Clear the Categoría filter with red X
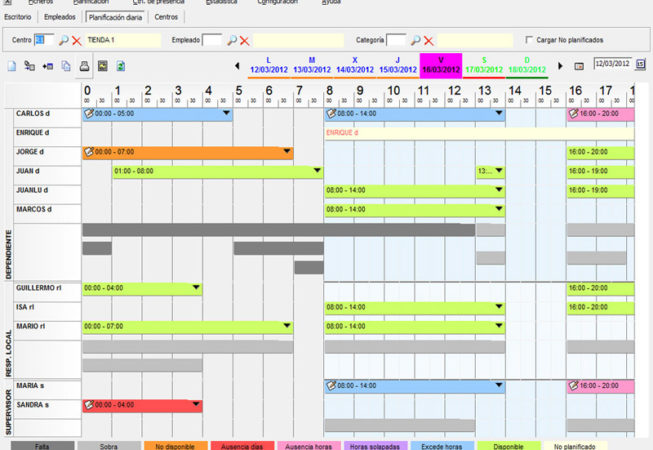Viewport: 653px width, 450px height. pyautogui.click(x=429, y=41)
